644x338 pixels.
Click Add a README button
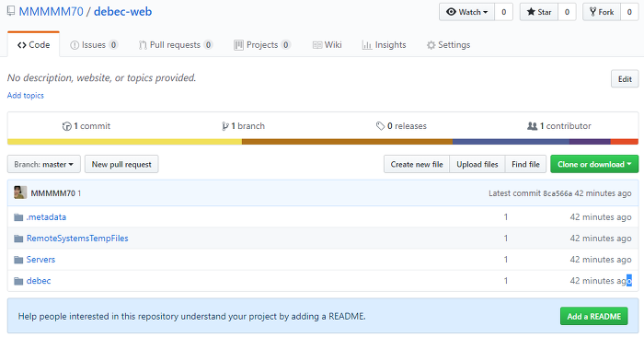[x=594, y=316]
